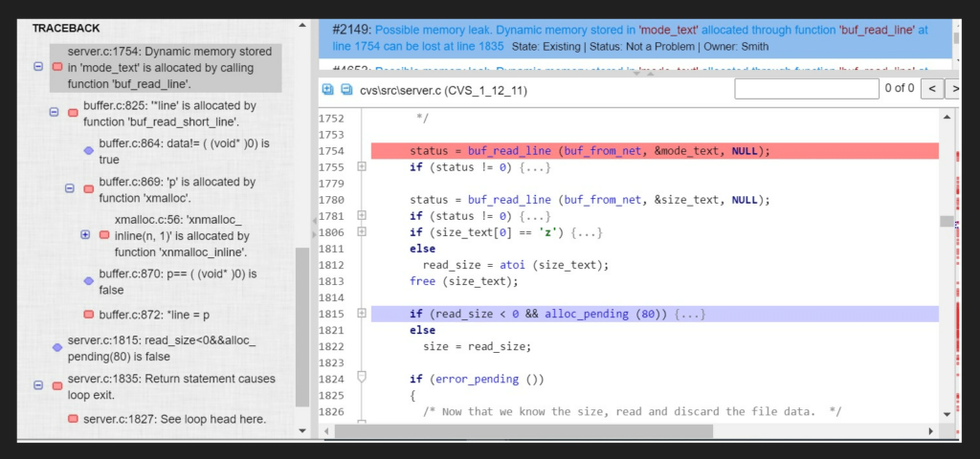Screen dimensions: 980x459
Task: Click collapse-all icon in source header
Action: point(346,90)
